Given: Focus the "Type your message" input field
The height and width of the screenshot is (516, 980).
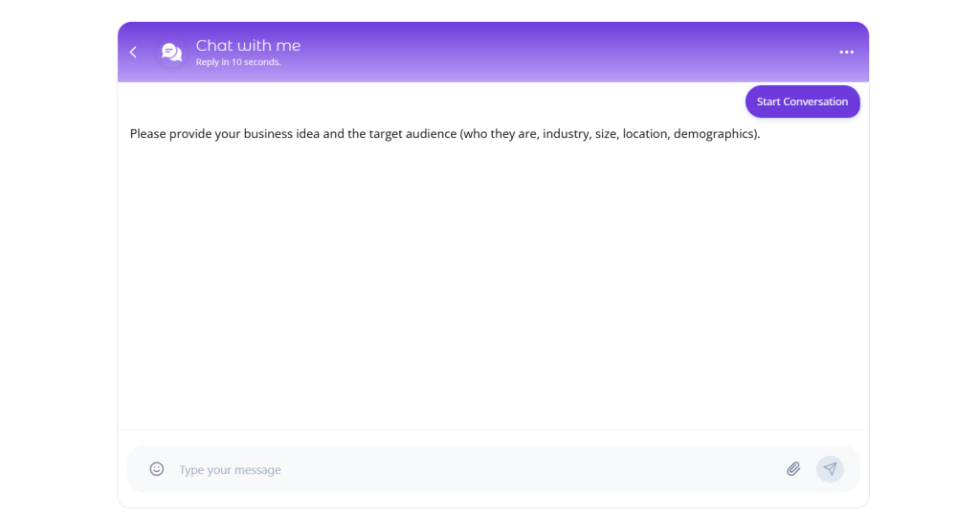Looking at the screenshot, I should (469, 470).
